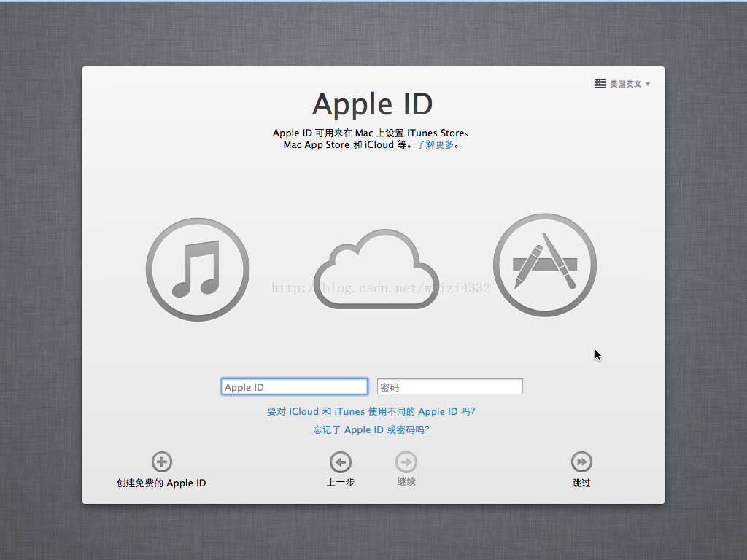
Task: Go back with the 上一步 arrow icon
Action: click(x=341, y=462)
